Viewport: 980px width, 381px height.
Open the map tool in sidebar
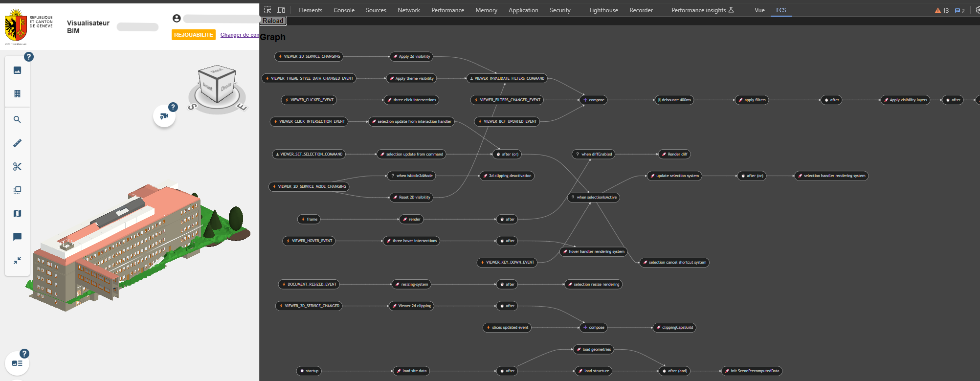(x=17, y=214)
